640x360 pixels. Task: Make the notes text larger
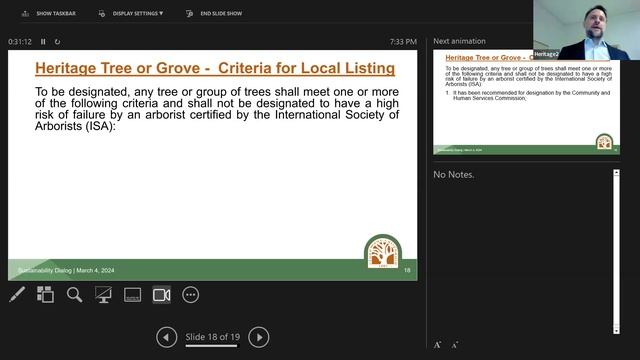click(x=438, y=345)
